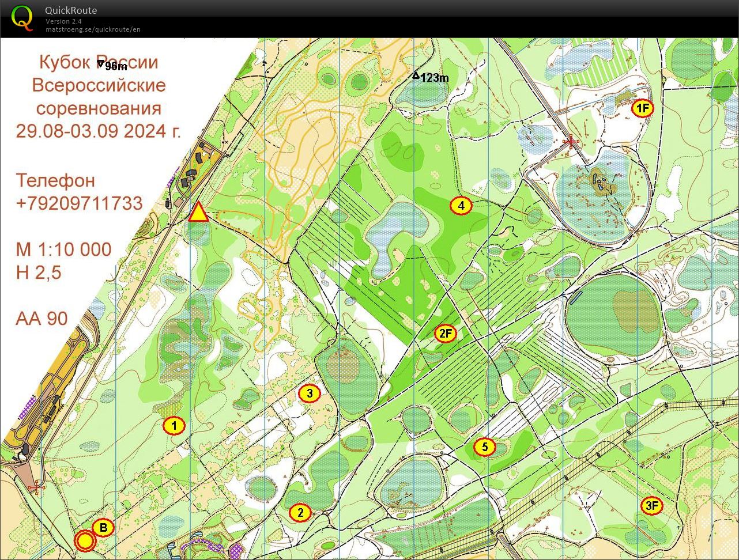Click the QuickRoute green Q logo

coord(22,18)
